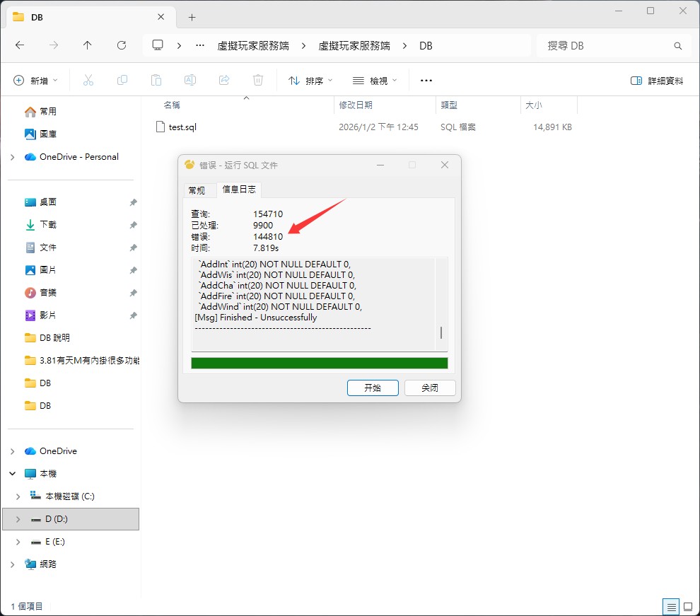Click the error count 144810 value
The width and height of the screenshot is (700, 616).
(268, 237)
